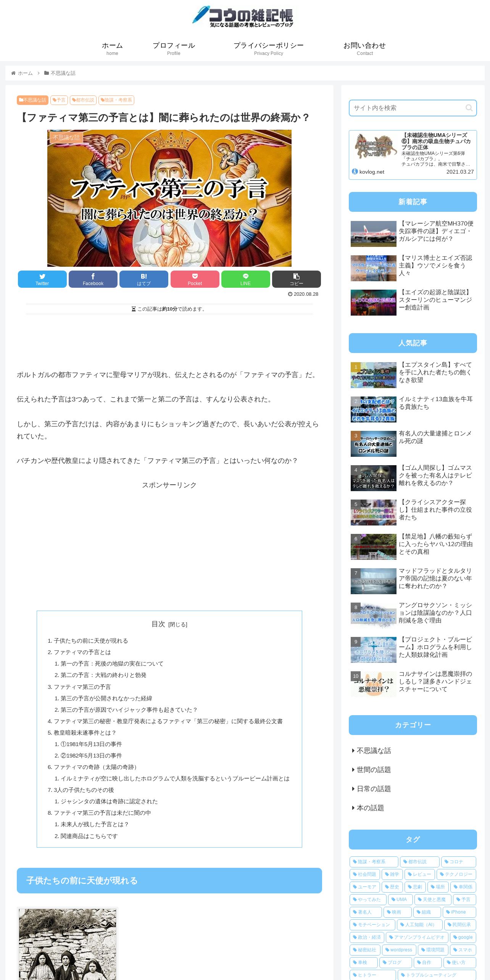The height and width of the screenshot is (980, 490).
Task: Share the article via LINE
Action: [246, 279]
